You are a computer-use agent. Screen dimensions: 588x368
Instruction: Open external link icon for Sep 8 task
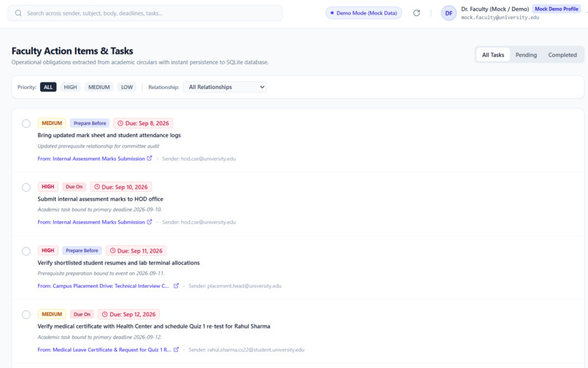click(x=150, y=158)
